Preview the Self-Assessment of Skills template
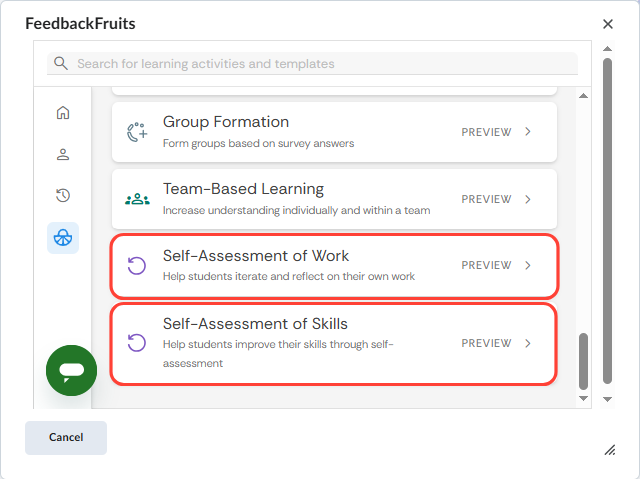Viewport: 640px width, 479px height. 486,343
